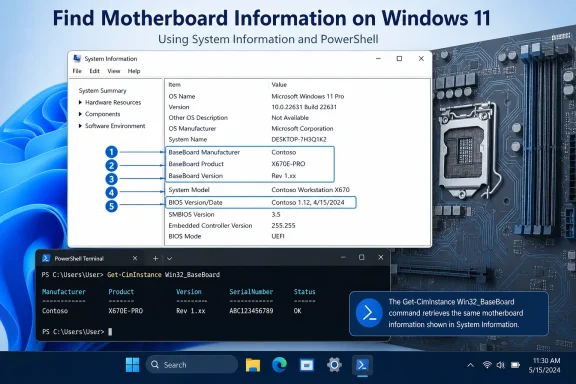Image resolution: width=576 pixels, height=384 pixels.
Task: Click the taskbar Search box
Action: coord(192,365)
